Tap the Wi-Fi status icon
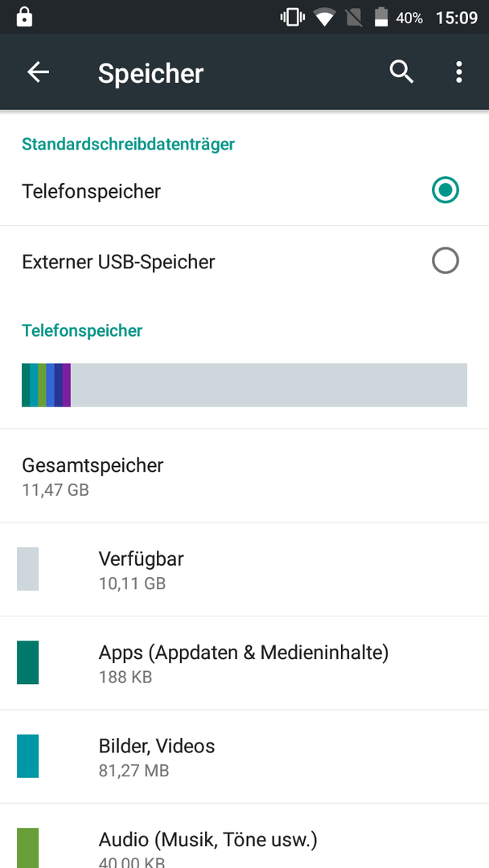Viewport: 489px width, 868px height. (x=325, y=17)
